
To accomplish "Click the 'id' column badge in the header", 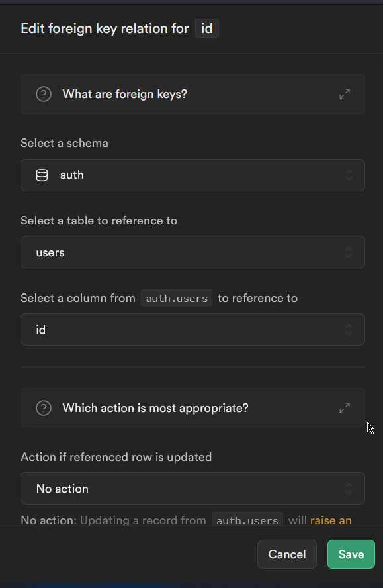I will [207, 28].
